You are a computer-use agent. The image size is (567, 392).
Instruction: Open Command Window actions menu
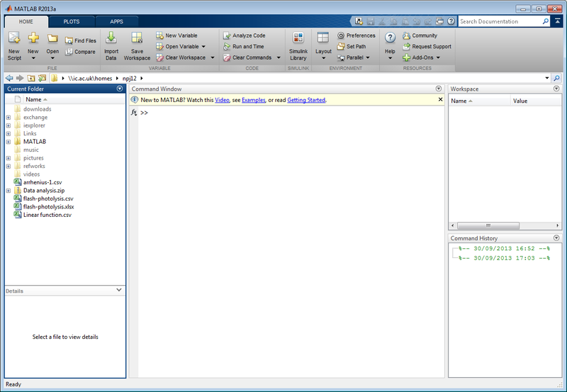point(439,89)
